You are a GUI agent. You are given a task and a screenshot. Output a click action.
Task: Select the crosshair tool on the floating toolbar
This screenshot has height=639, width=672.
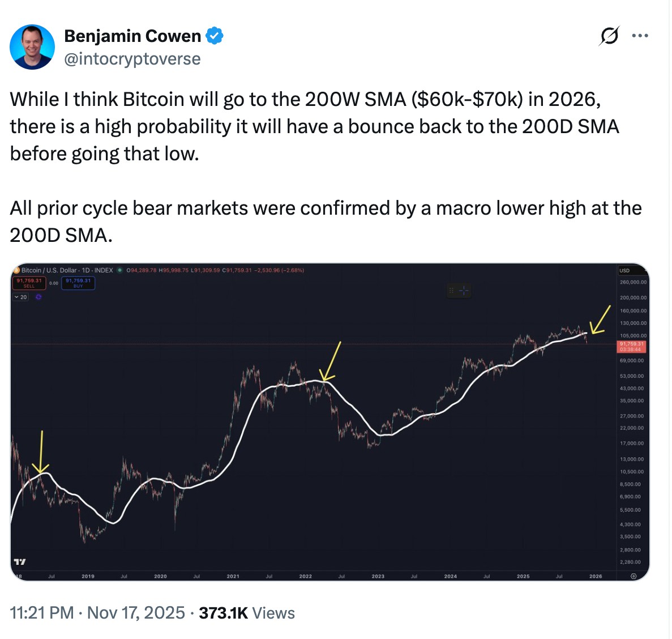point(464,291)
